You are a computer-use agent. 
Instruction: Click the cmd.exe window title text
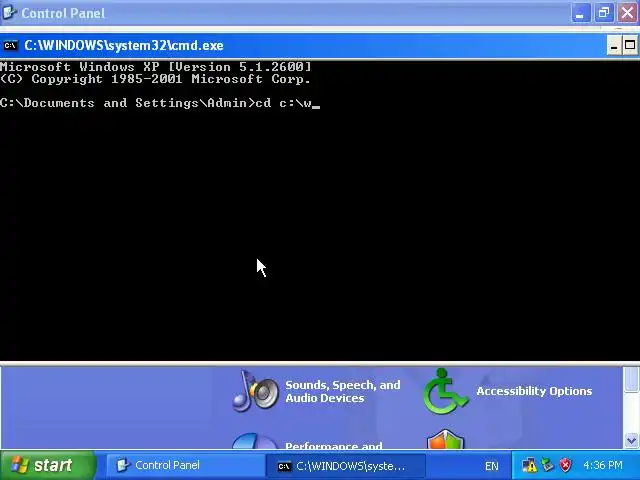(x=124, y=45)
